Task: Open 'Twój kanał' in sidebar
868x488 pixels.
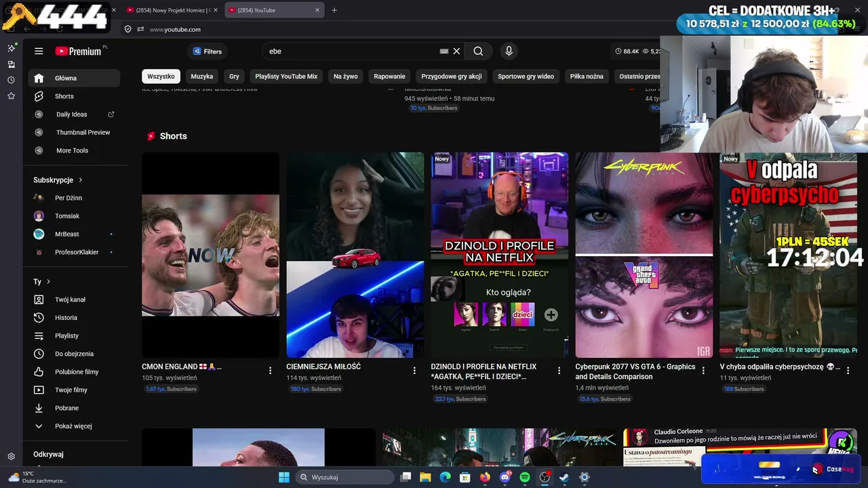Action: click(74, 300)
